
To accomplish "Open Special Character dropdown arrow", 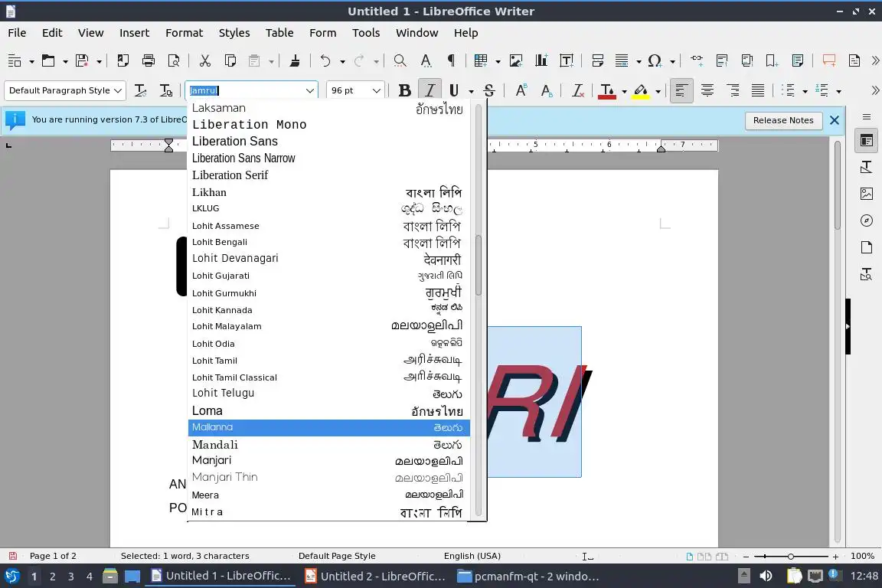I will [672, 61].
